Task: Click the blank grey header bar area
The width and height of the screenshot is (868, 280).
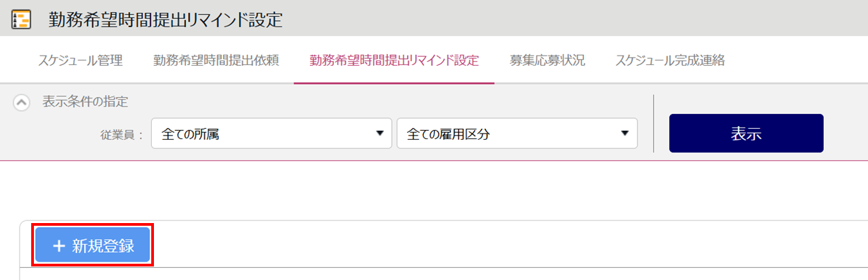Action: [x=575, y=20]
